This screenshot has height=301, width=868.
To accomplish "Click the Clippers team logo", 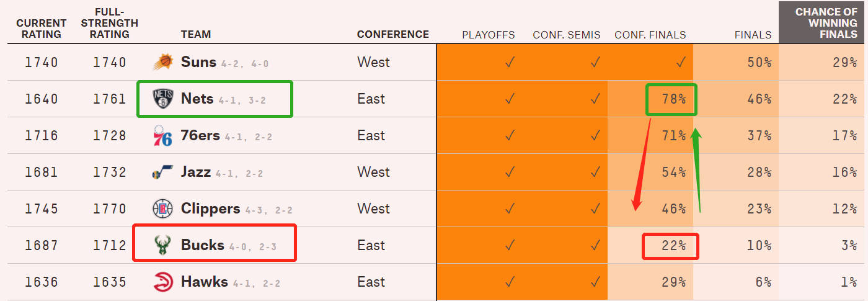I will point(163,209).
